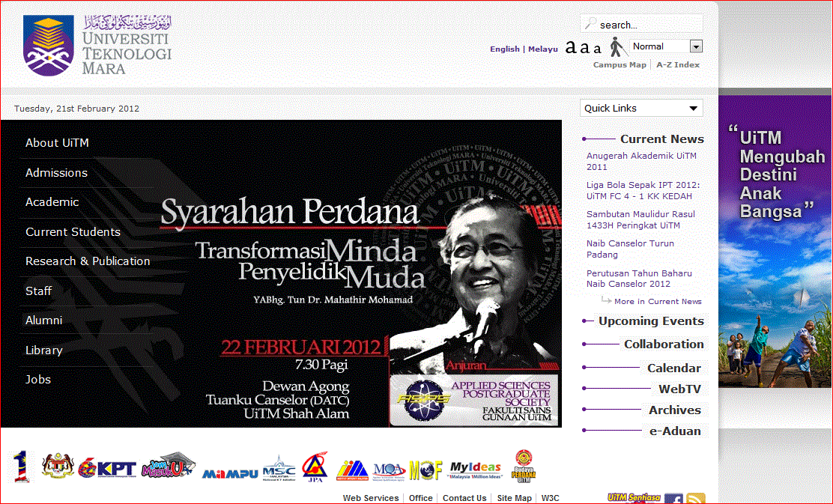Screen dimensions: 833x504
Task: Click the RSS feed icon in the footer
Action: coord(696,499)
